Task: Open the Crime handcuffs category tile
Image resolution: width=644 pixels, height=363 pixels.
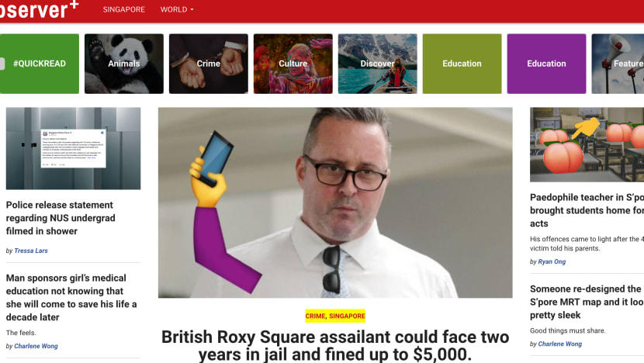Action: pyautogui.click(x=209, y=64)
